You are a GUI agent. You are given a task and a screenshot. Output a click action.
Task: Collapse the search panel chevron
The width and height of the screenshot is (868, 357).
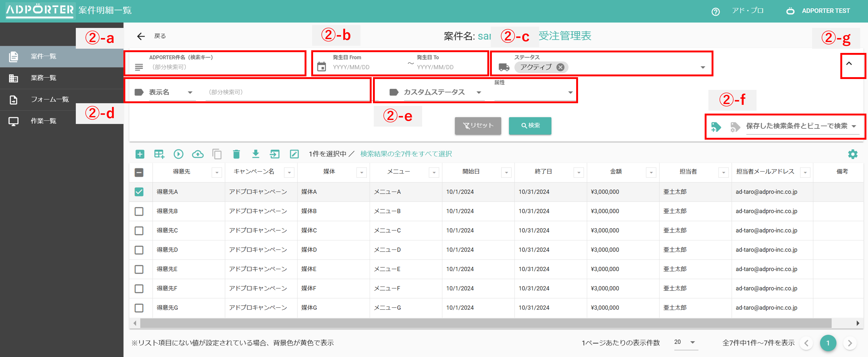coord(849,64)
